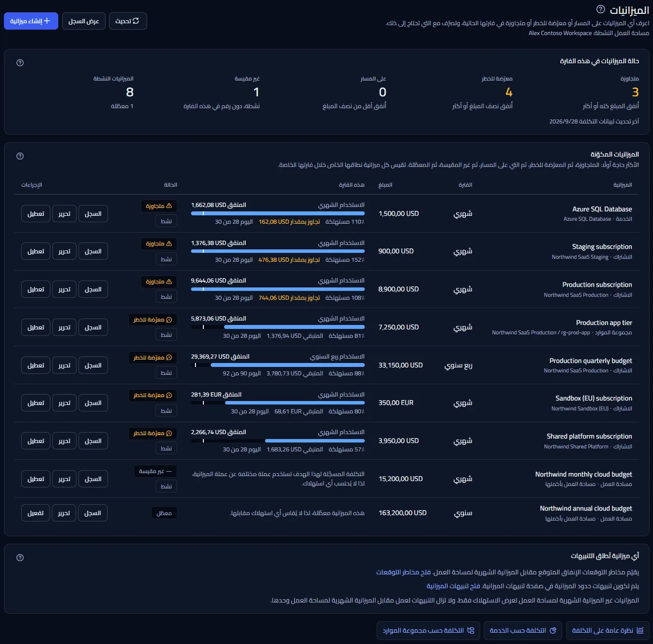Select the Staging subscription budget name
Image resolution: width=653 pixels, height=644 pixels.
point(602,246)
